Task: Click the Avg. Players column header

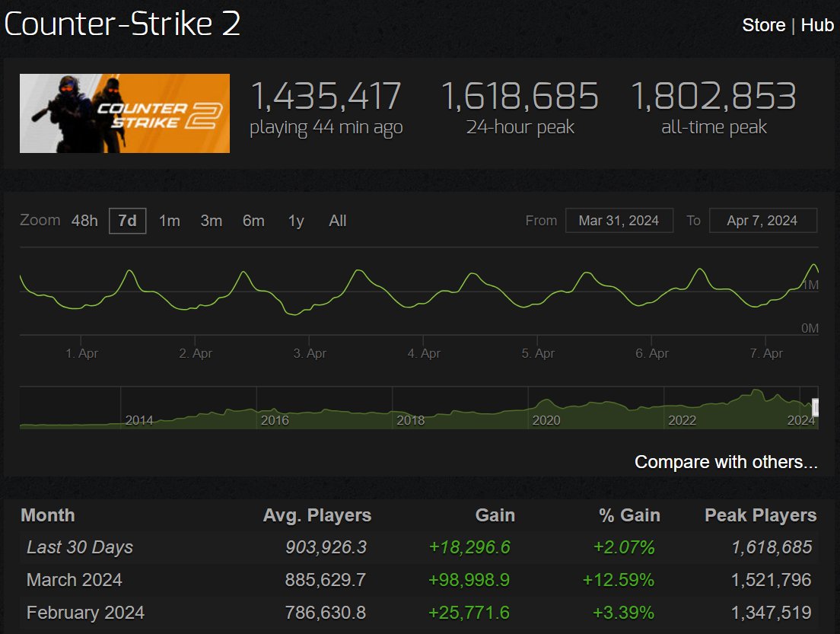Action: click(317, 515)
